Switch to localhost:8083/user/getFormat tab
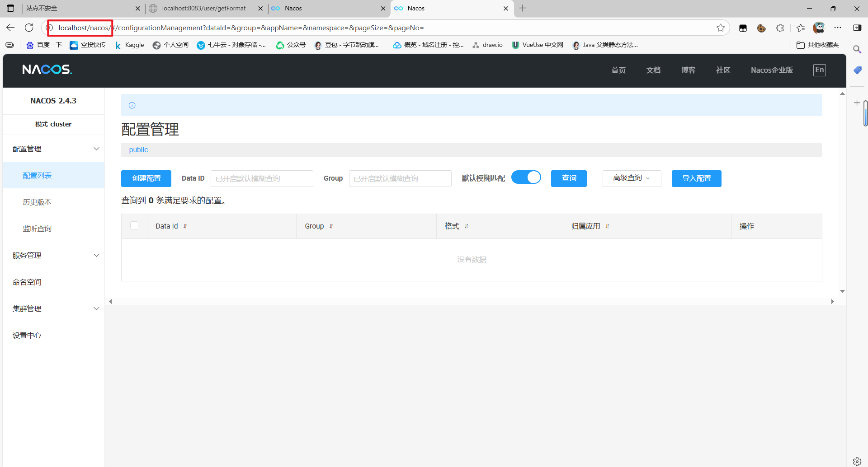 pyautogui.click(x=204, y=8)
